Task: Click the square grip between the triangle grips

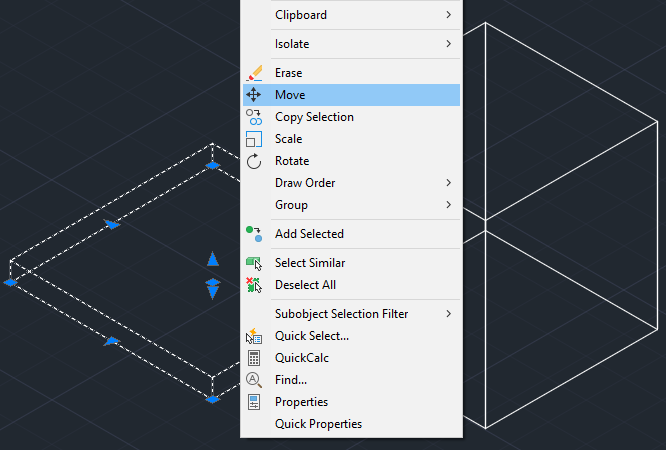Action: pos(213,282)
